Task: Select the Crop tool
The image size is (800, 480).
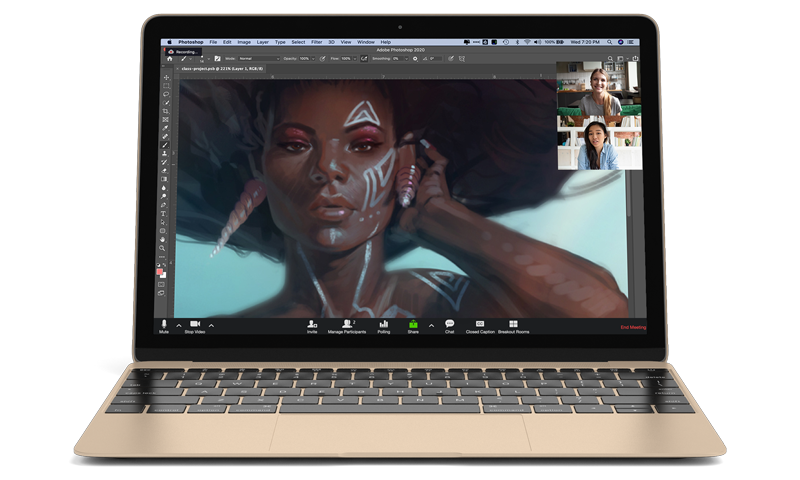Action: pos(165,111)
